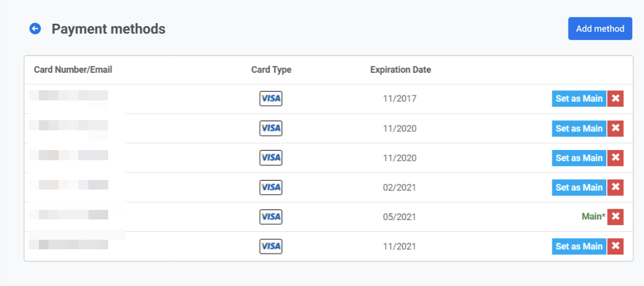
Task: Delete the card expiring 11/2017
Action: (x=615, y=99)
